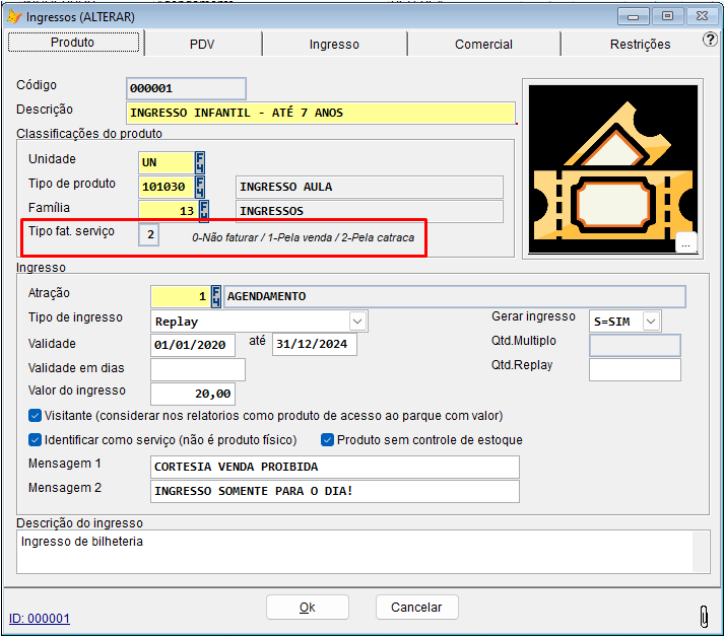The width and height of the screenshot is (724, 636).
Task: Toggle the Visitante checkbox
Action: [x=35, y=415]
